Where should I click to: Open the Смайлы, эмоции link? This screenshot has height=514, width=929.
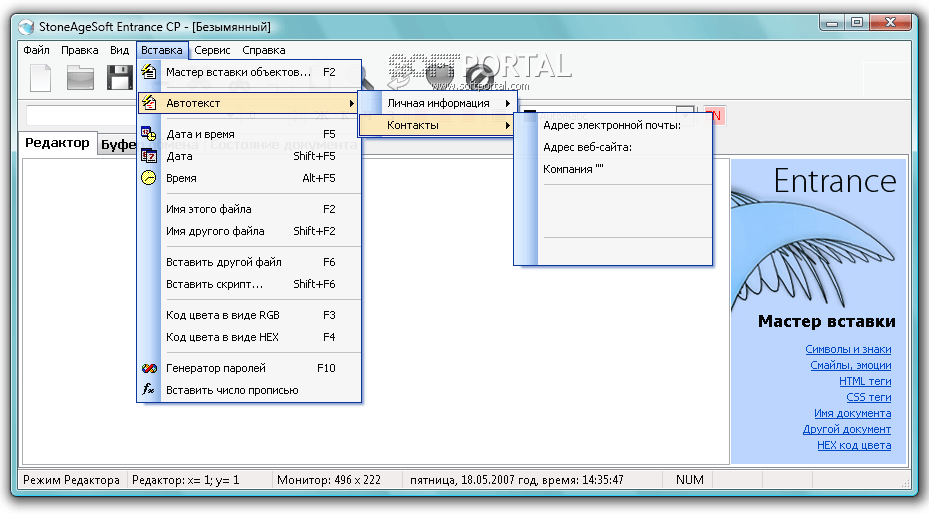click(x=850, y=365)
